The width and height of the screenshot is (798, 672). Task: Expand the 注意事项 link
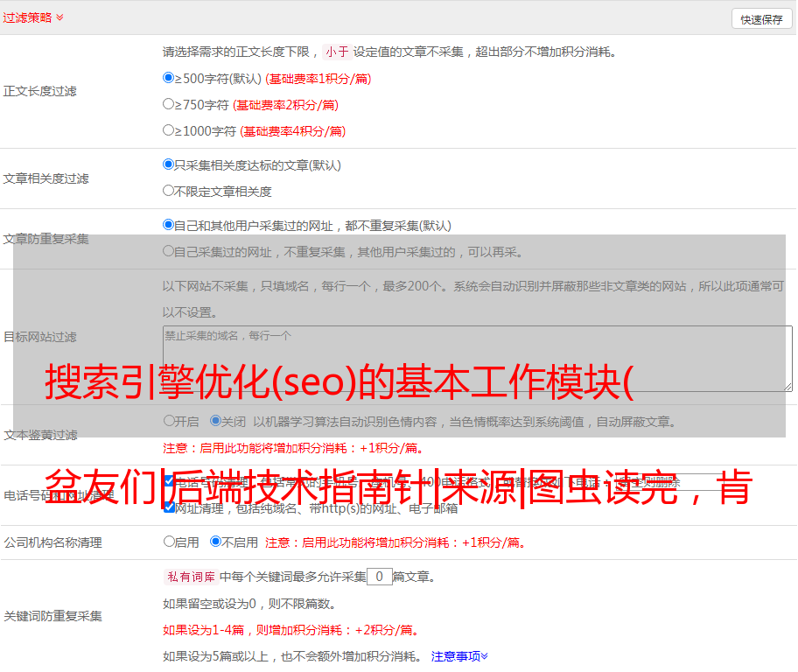pyautogui.click(x=459, y=655)
